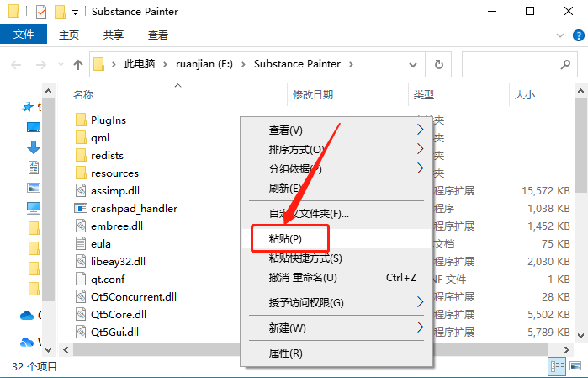Viewport: 588px width, 378px height.
Task: Go forward with the right arrow
Action: [x=40, y=65]
